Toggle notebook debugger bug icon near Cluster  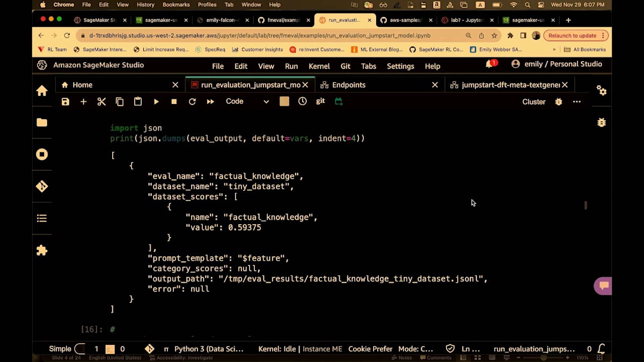(559, 101)
